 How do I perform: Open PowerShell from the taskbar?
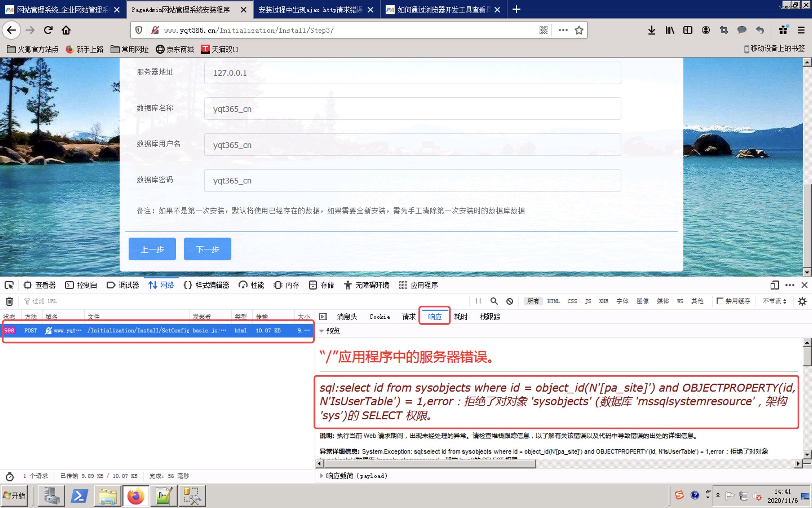[x=79, y=496]
